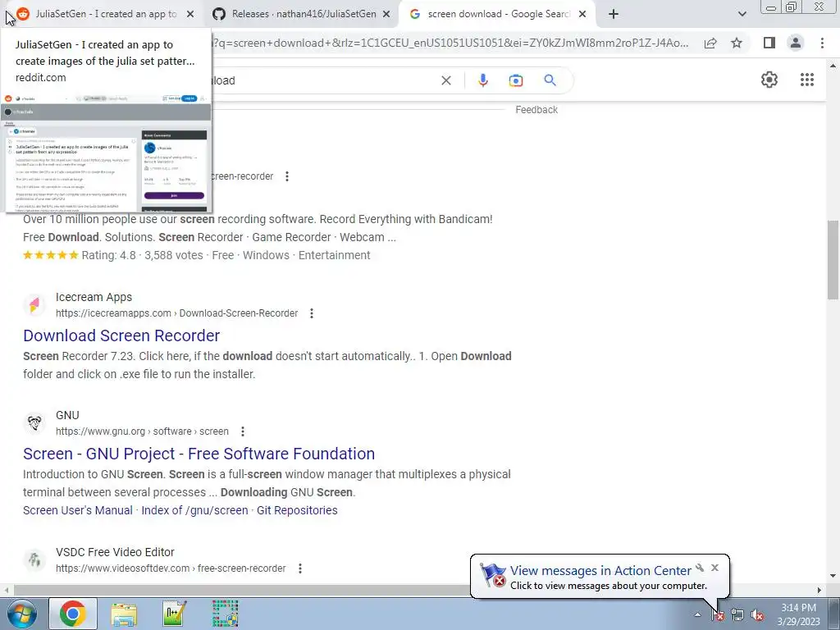
Task: Open the Notepad++ taskbar icon
Action: click(175, 614)
